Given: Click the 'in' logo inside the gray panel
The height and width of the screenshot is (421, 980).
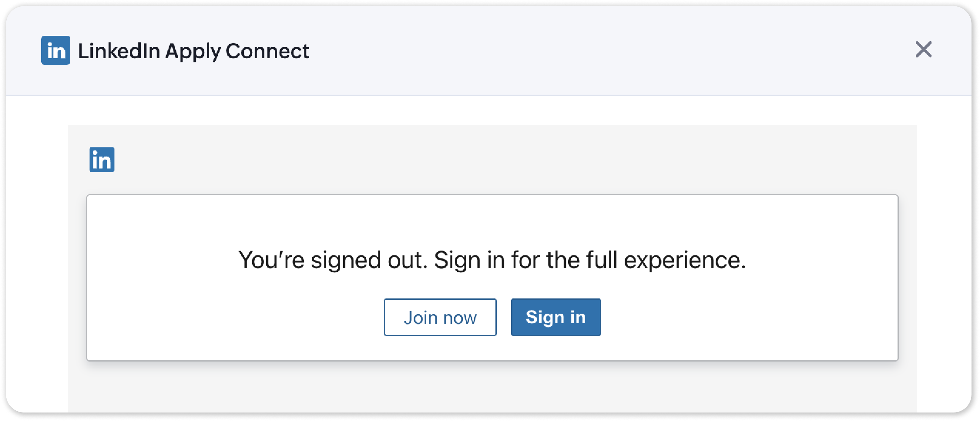Looking at the screenshot, I should (102, 160).
